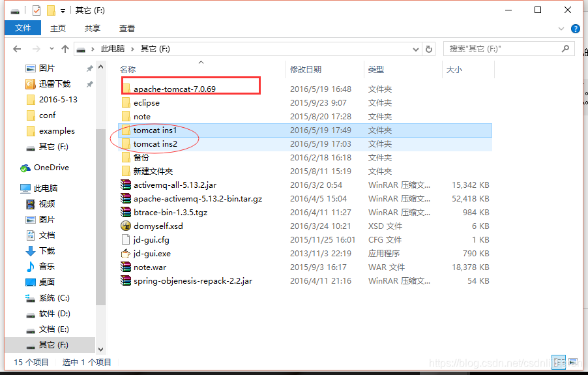Go up one folder level

click(65, 49)
